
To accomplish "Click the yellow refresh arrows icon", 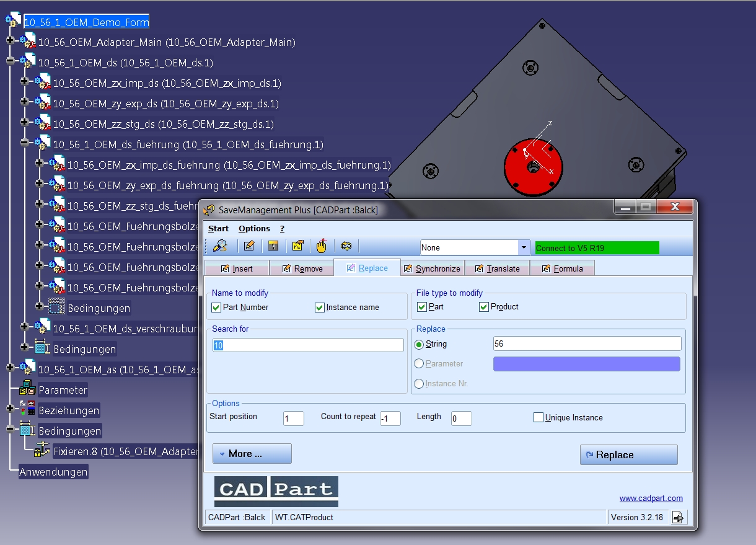I will (x=346, y=246).
